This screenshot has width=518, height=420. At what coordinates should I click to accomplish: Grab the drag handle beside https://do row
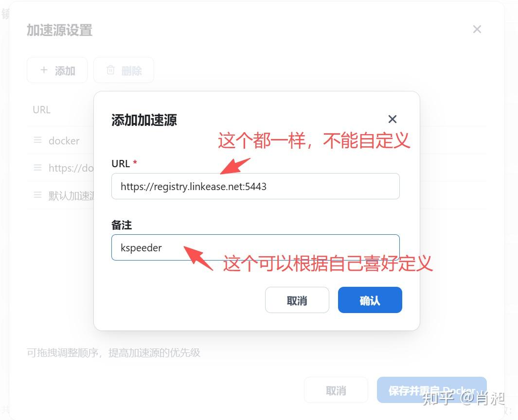(x=37, y=167)
